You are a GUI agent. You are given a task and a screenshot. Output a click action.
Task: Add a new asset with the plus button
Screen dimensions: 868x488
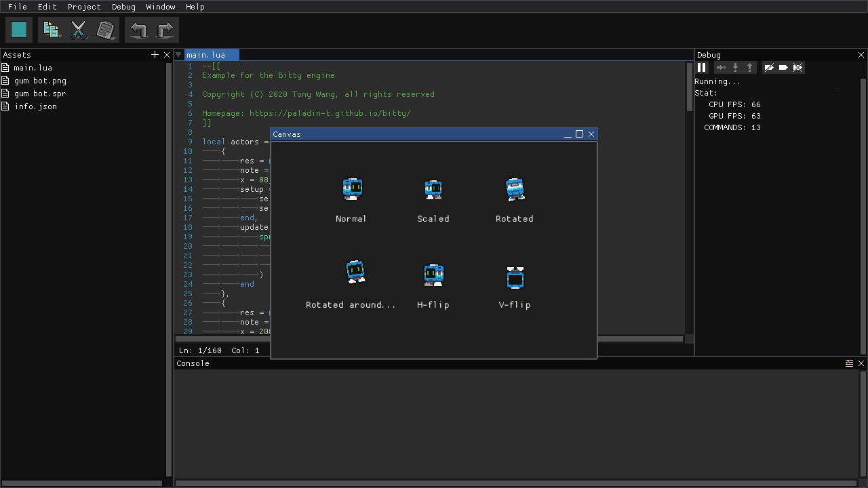155,54
